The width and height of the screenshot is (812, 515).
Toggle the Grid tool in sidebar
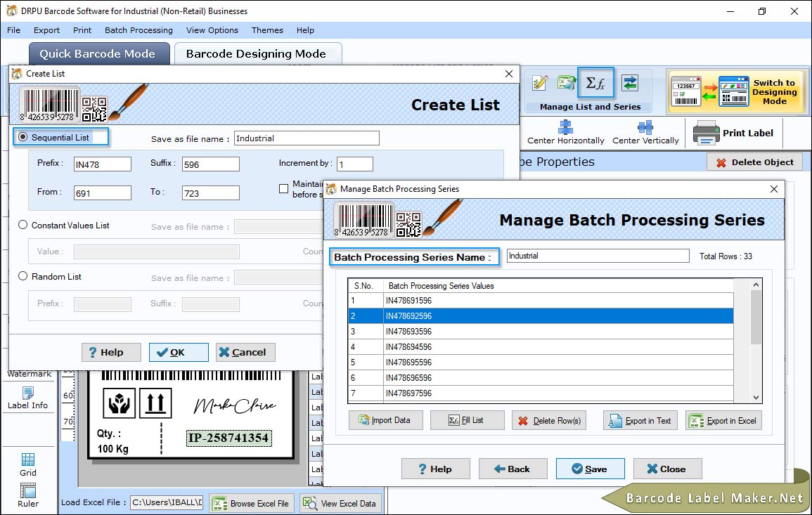tap(28, 464)
